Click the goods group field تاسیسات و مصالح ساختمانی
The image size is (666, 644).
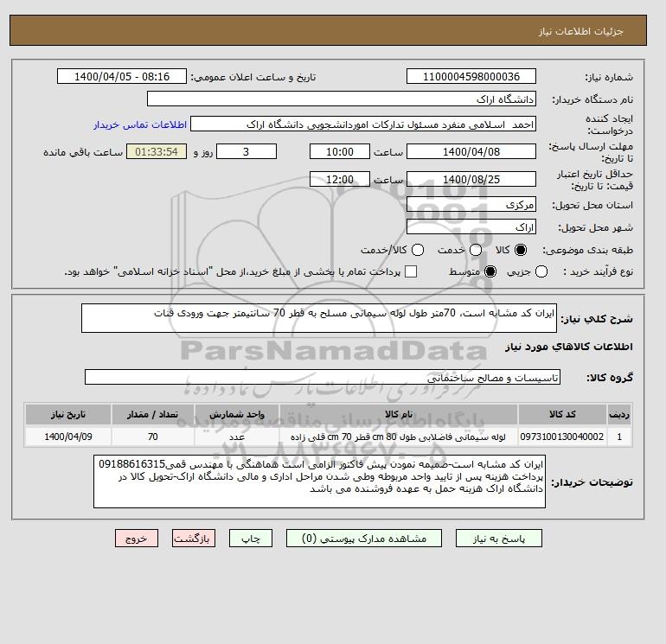coord(323,377)
